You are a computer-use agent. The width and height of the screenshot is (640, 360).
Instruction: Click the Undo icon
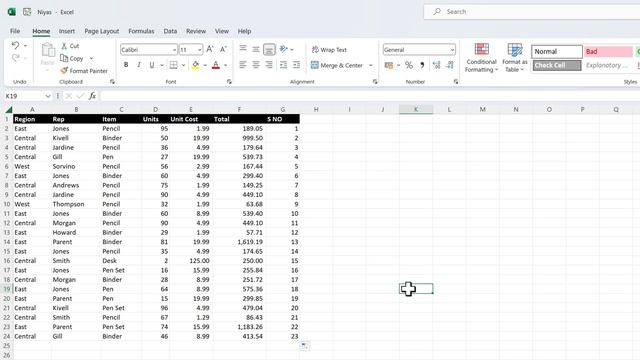[x=16, y=46]
